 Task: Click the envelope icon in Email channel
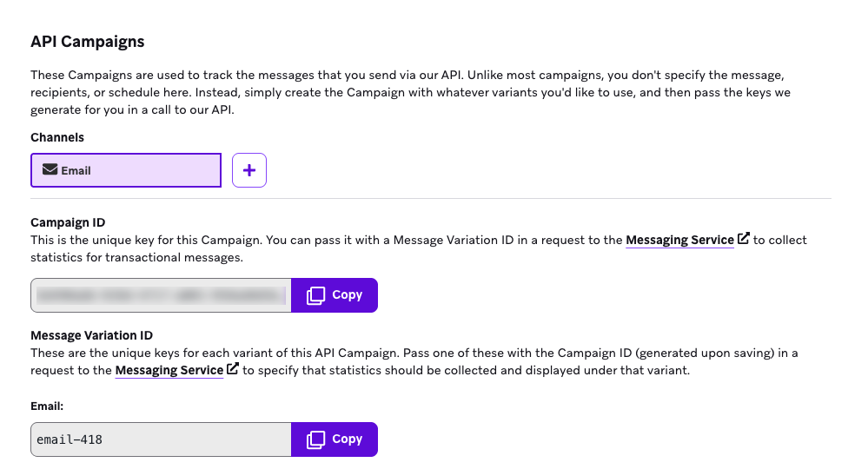click(50, 170)
